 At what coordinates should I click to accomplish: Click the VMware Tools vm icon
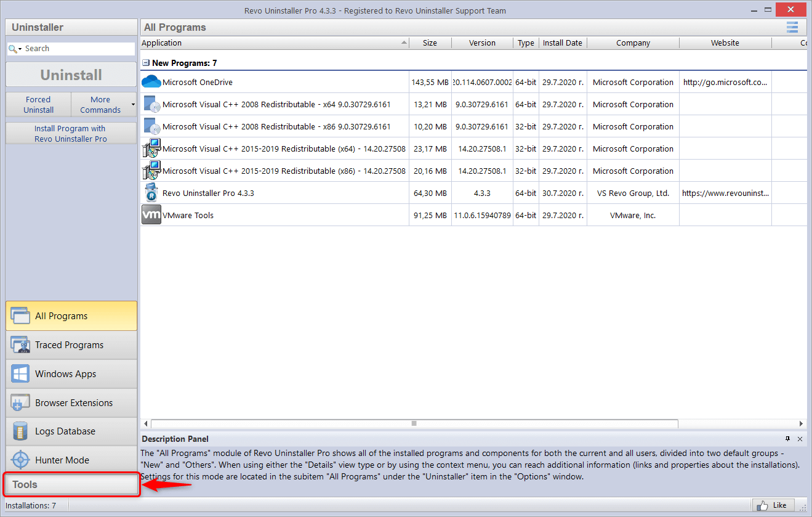pyautogui.click(x=151, y=215)
